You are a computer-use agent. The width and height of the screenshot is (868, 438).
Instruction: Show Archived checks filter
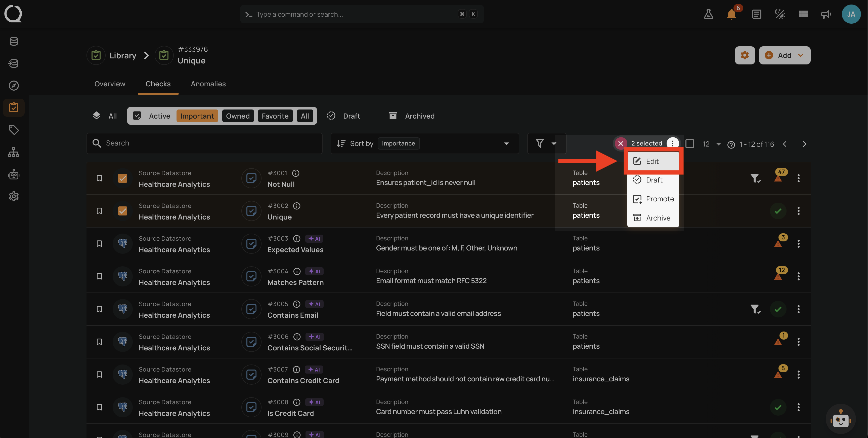click(x=411, y=116)
